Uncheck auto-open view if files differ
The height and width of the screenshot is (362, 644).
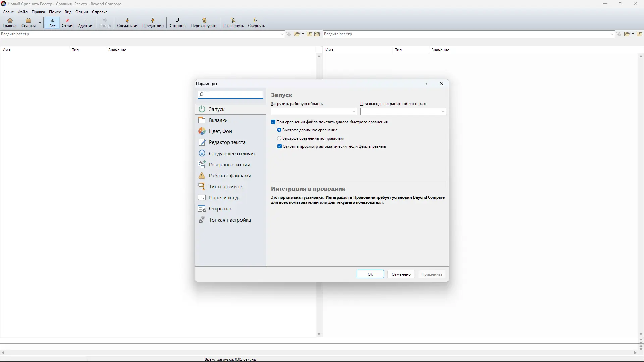click(279, 146)
